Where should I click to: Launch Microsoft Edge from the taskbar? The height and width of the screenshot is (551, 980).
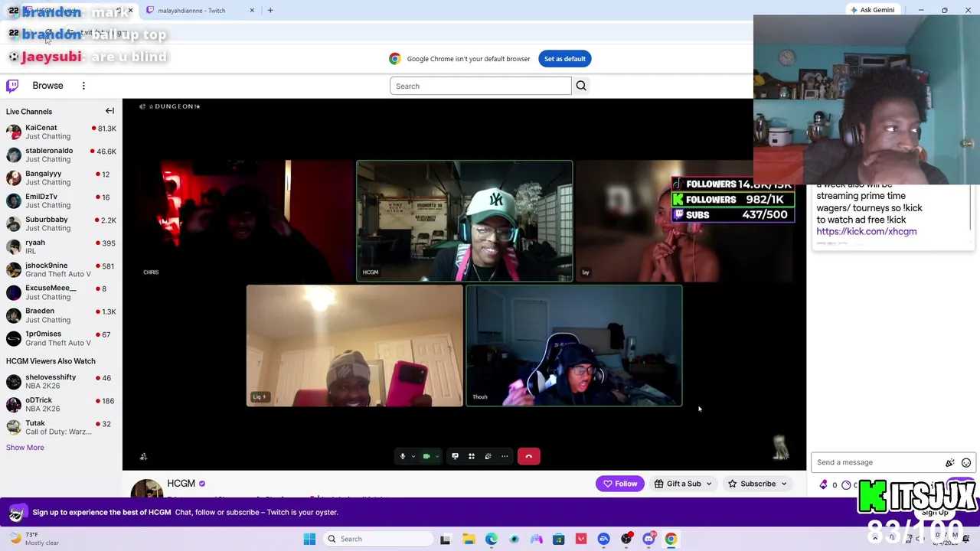click(x=492, y=539)
